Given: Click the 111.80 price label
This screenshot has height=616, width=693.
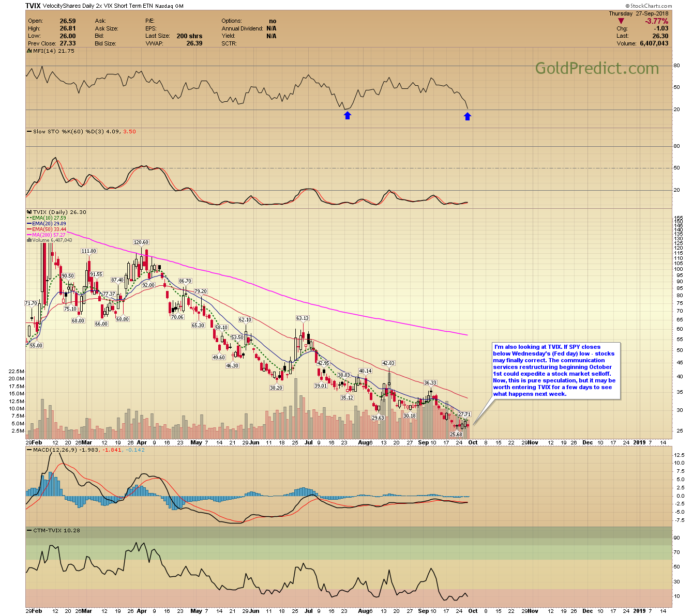Looking at the screenshot, I should (88, 251).
